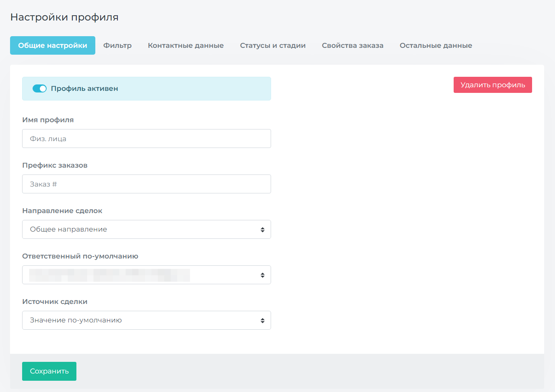The width and height of the screenshot is (555, 392).
Task: Toggle the Профиль активен switch off
Action: coord(39,88)
